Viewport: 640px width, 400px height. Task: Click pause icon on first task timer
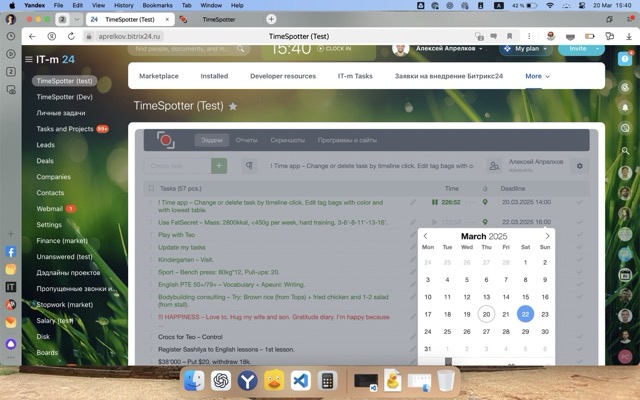435,202
